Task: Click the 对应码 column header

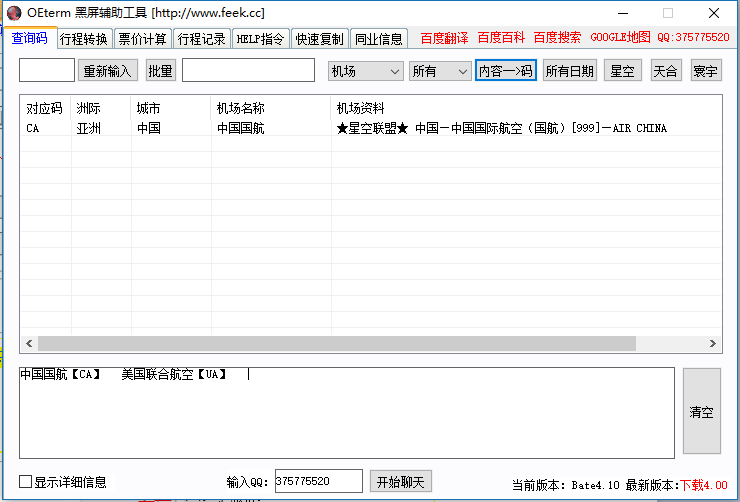Action: pyautogui.click(x=44, y=108)
